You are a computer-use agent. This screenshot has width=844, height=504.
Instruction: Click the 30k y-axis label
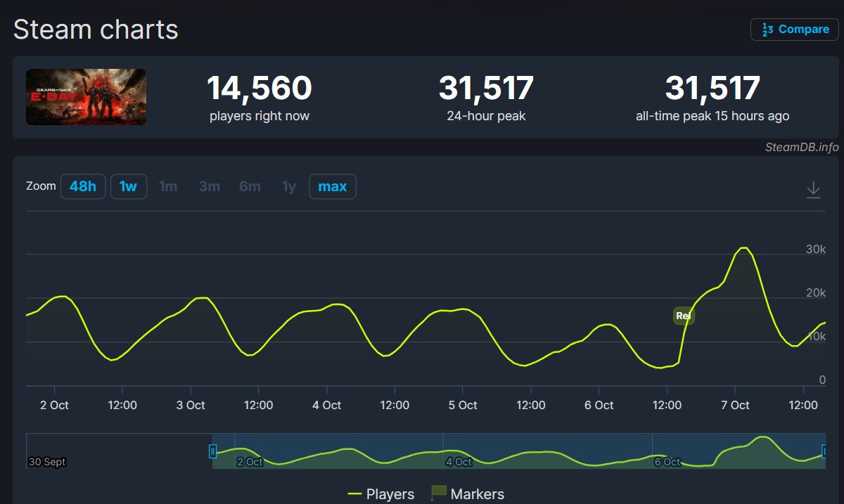816,250
